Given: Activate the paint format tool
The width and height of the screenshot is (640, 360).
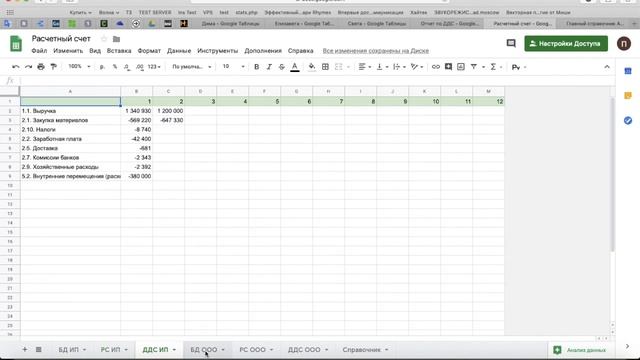Looking at the screenshot, I should pyautogui.click(x=53, y=67).
